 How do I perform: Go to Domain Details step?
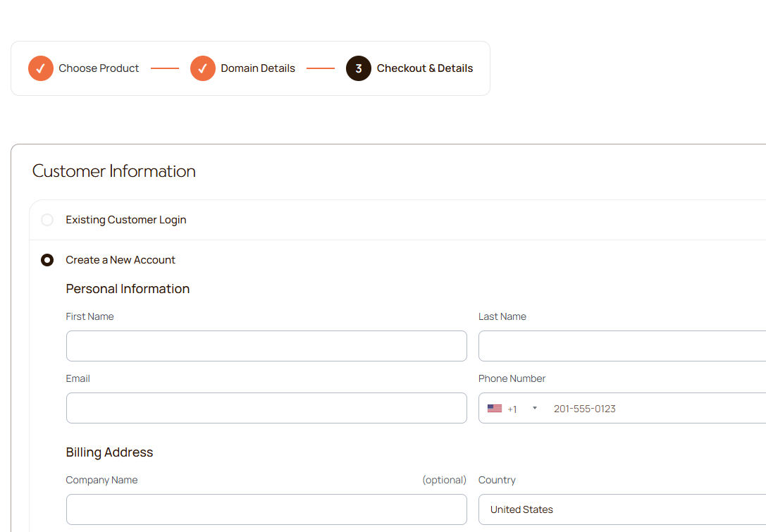(258, 68)
